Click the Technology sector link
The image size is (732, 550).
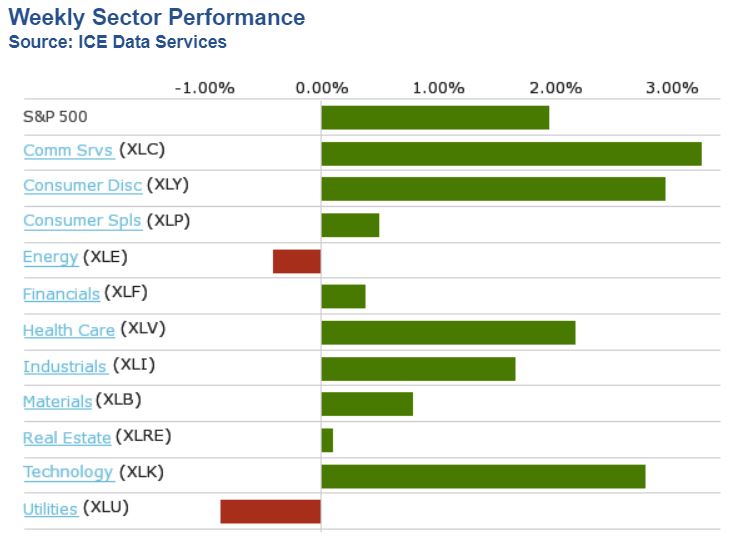coord(68,472)
